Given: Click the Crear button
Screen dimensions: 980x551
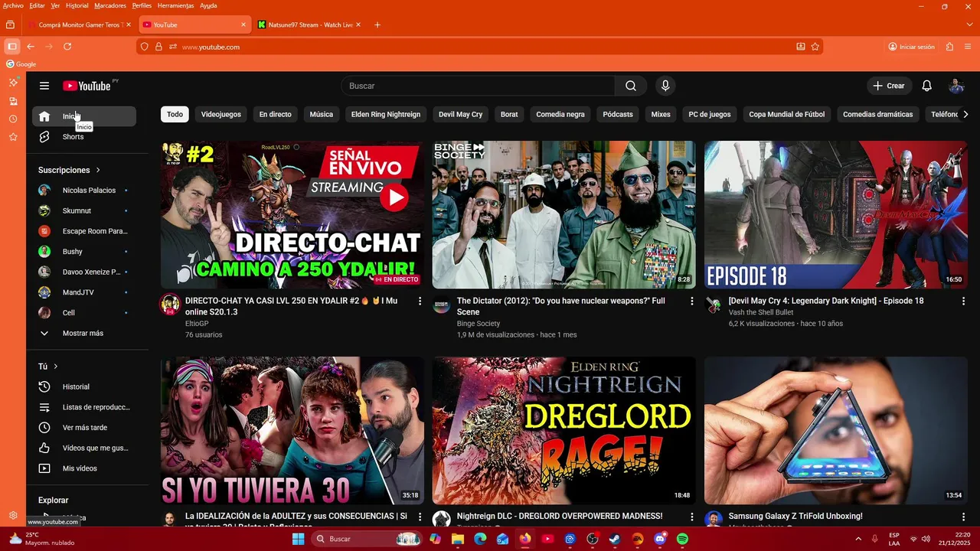Looking at the screenshot, I should 889,86.
